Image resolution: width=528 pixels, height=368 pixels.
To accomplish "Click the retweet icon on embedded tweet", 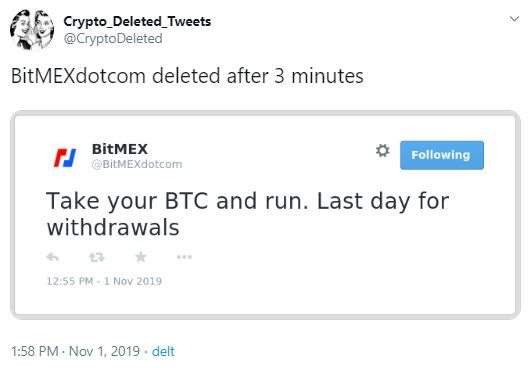I will [97, 258].
